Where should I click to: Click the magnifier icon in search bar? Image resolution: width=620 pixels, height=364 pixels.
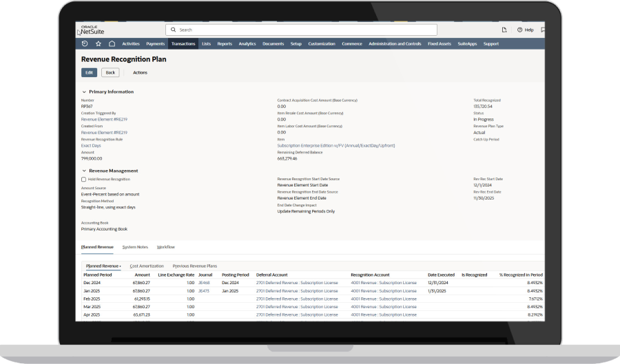coord(173,30)
